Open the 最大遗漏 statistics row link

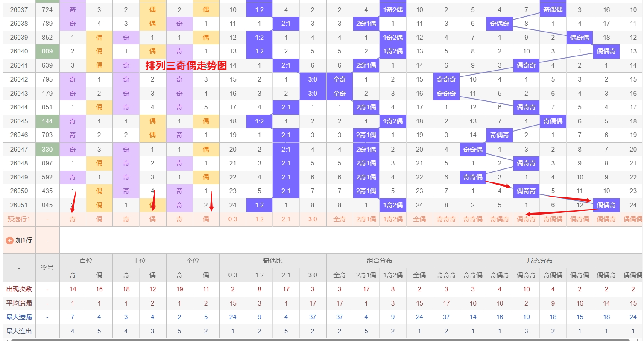coord(19,317)
